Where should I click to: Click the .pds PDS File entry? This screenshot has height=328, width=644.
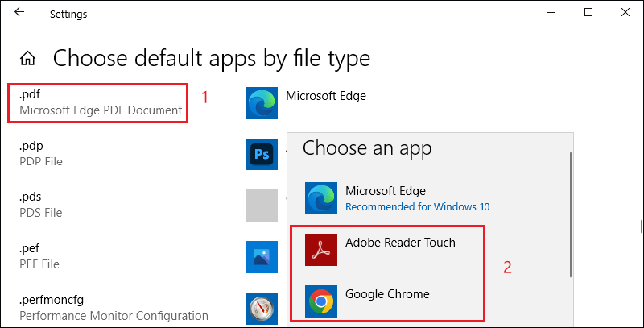click(x=41, y=206)
